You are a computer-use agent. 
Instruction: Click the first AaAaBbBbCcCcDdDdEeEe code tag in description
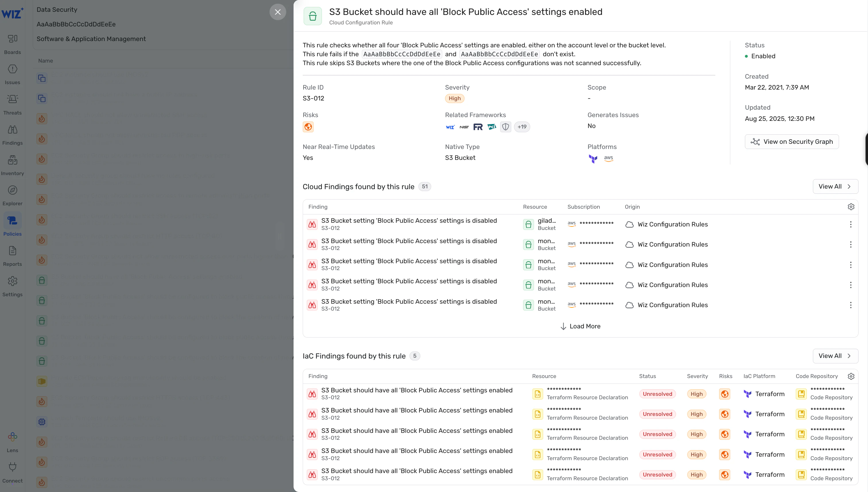click(402, 54)
